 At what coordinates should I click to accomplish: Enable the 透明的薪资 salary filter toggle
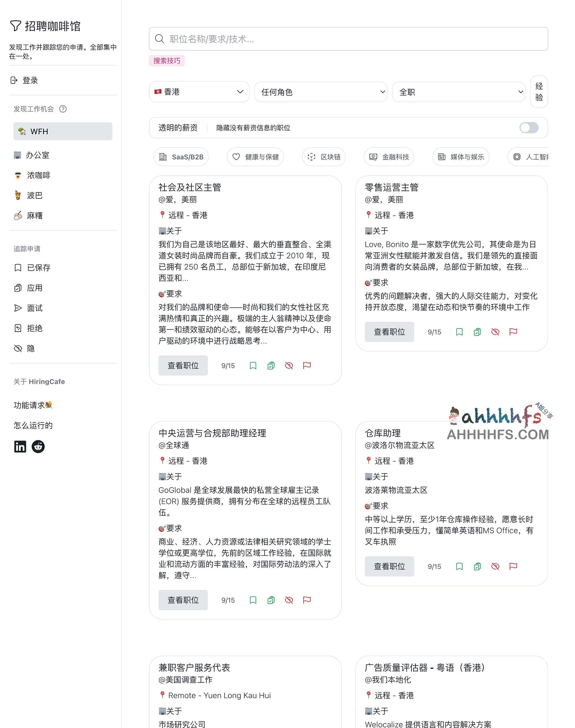pyautogui.click(x=528, y=128)
